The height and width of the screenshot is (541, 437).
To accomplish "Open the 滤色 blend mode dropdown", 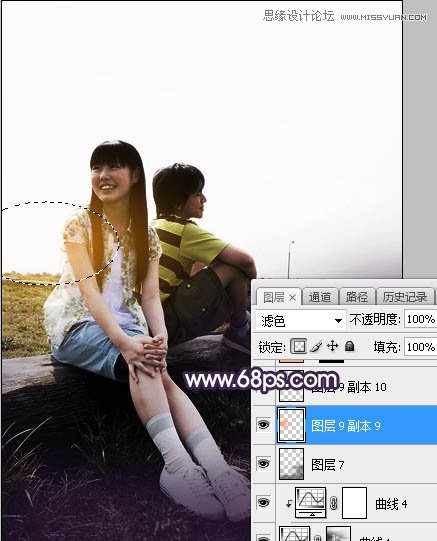I will tap(300, 321).
